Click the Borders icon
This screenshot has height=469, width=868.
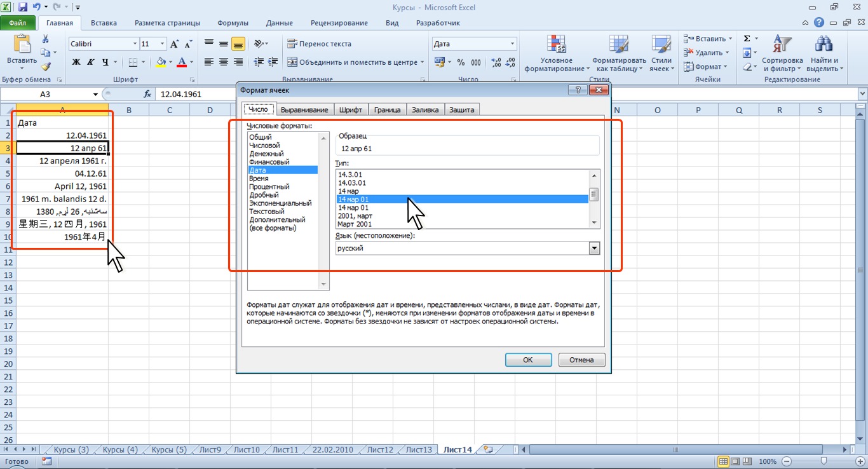[132, 62]
